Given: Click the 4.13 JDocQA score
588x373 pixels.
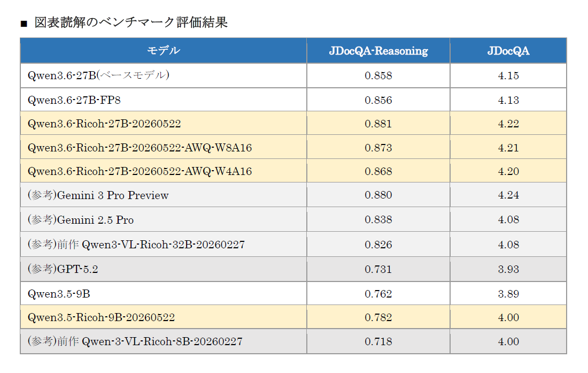Looking at the screenshot, I should pyautogui.click(x=508, y=100).
